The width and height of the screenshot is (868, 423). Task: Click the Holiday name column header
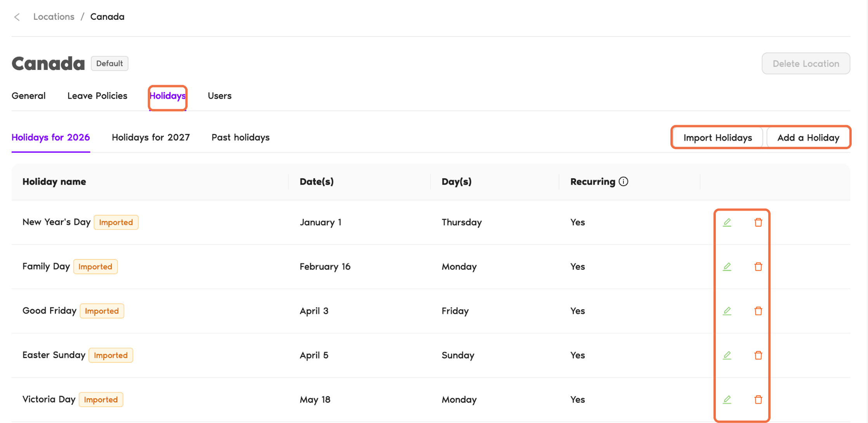coord(54,181)
